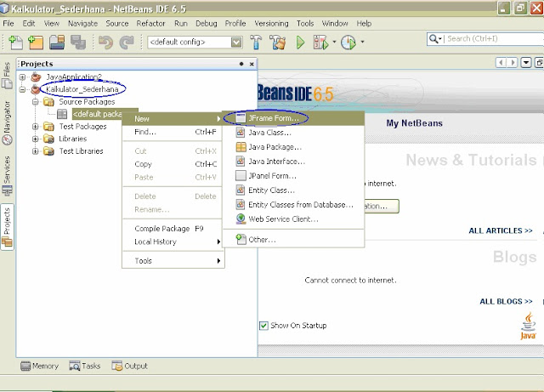
Task: Choose Entity Classes from Database
Action: point(293,205)
